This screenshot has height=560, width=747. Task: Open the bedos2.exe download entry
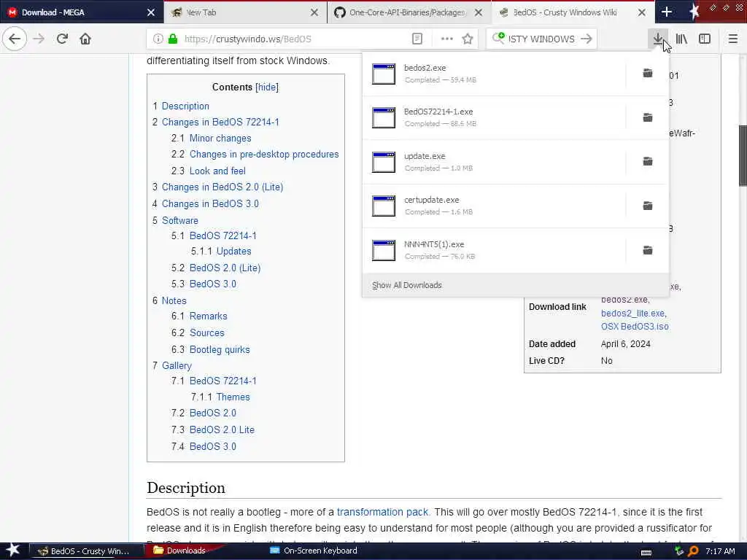(x=494, y=74)
